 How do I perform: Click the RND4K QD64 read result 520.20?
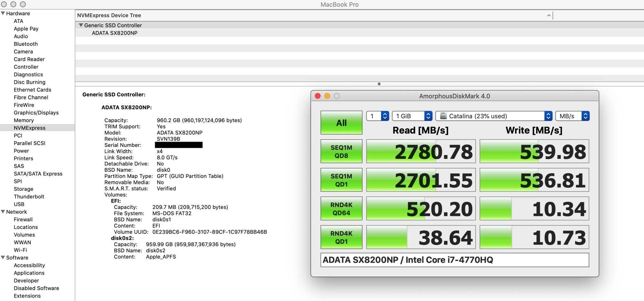pos(421,209)
